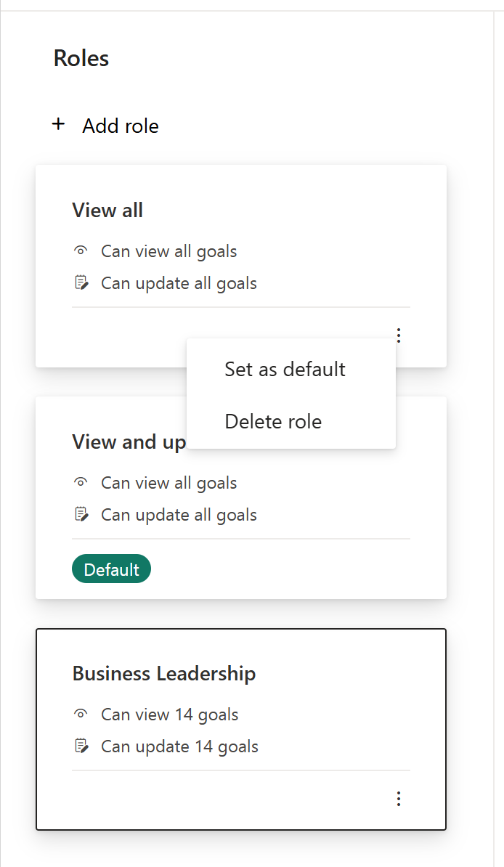Click the view eye icon under View all

coord(81,250)
